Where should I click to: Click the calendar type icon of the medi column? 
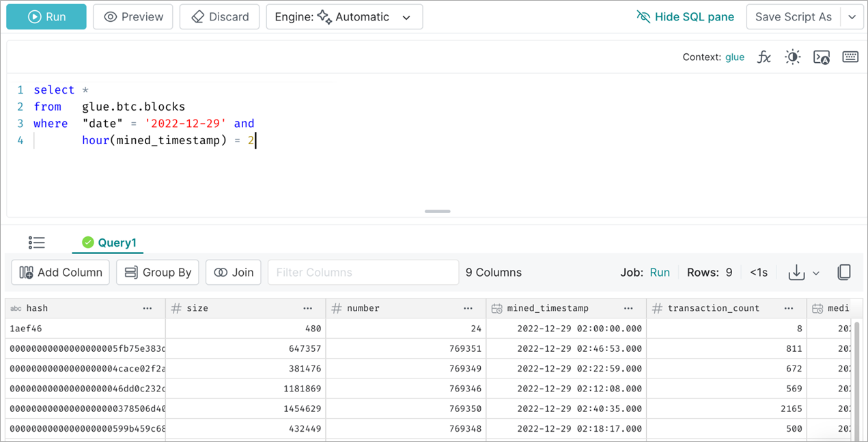pos(817,309)
